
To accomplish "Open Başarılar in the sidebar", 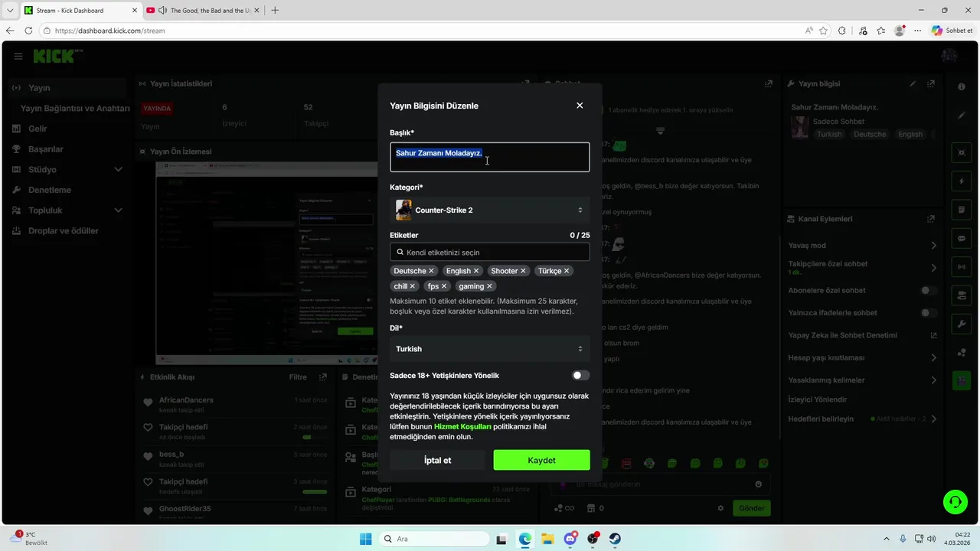I will click(x=46, y=149).
